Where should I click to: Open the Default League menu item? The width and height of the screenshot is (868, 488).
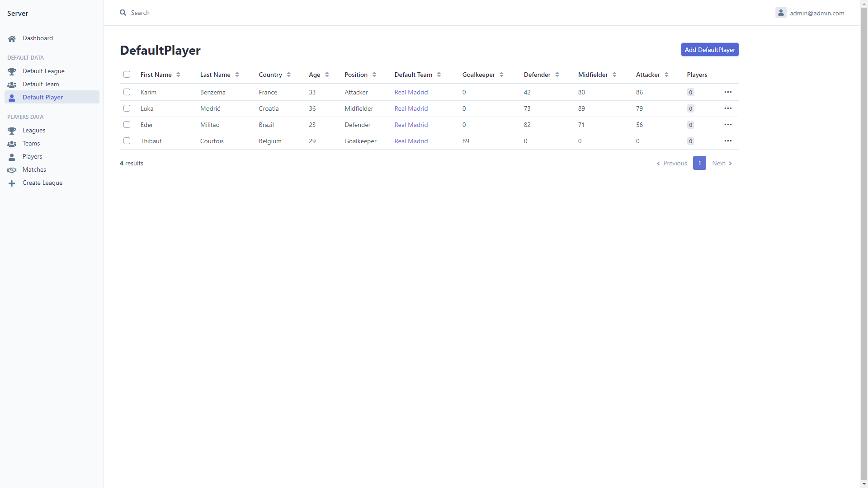(52, 71)
